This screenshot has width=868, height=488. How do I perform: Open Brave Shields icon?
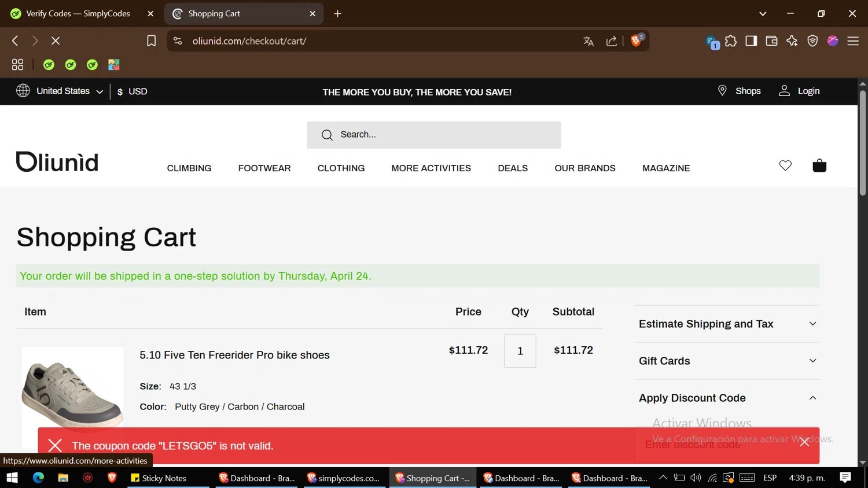coord(637,40)
